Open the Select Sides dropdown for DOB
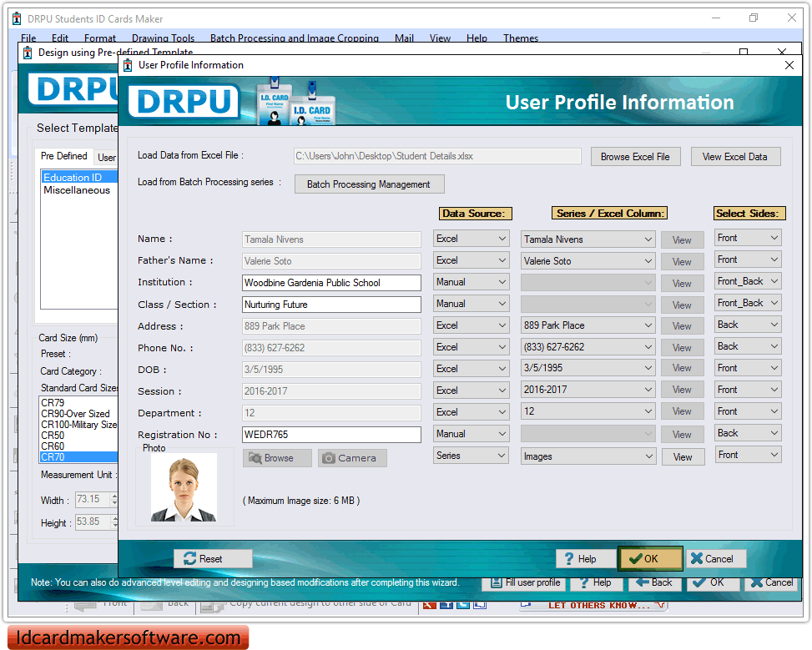This screenshot has height=650, width=812. (747, 368)
